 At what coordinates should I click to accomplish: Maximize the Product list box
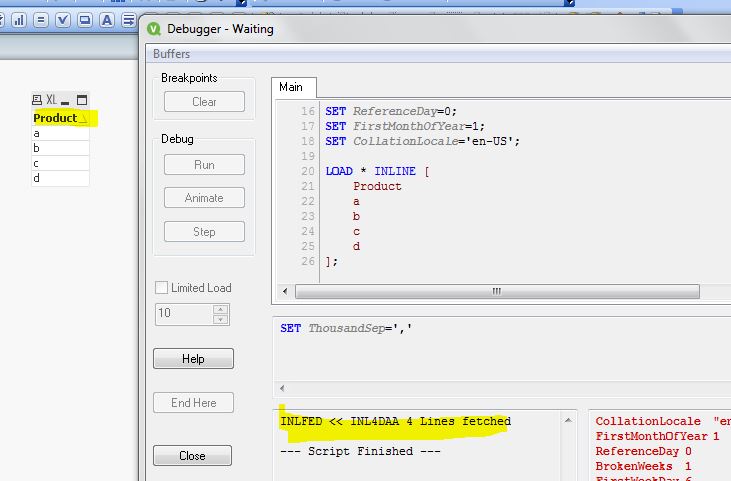point(82,100)
